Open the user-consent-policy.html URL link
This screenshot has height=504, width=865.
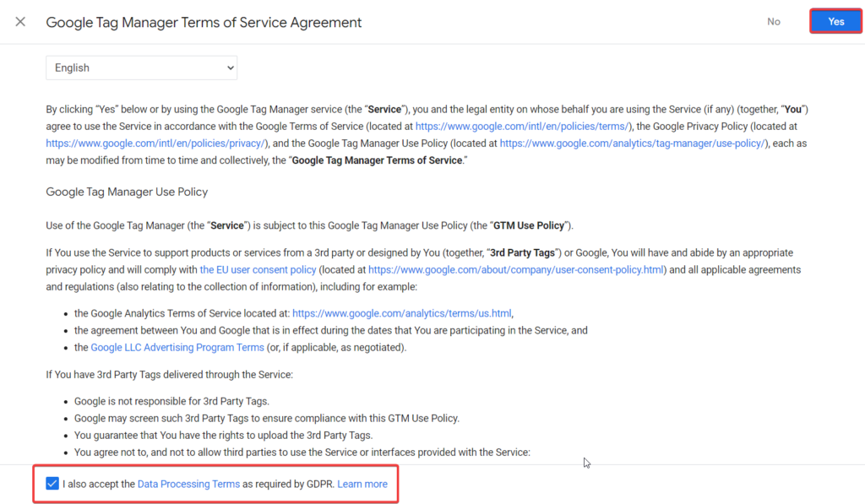point(516,269)
